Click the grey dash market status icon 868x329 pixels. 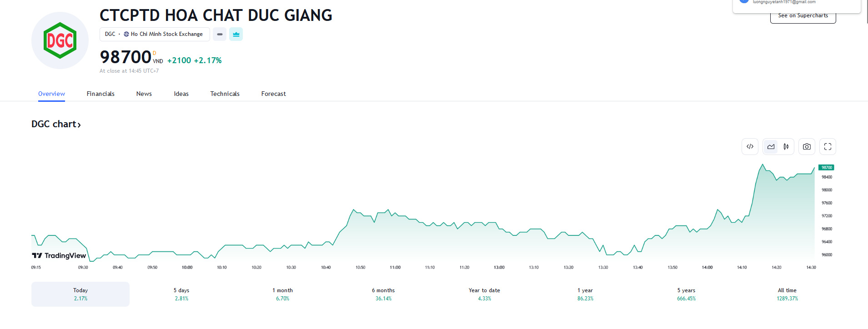tap(220, 34)
